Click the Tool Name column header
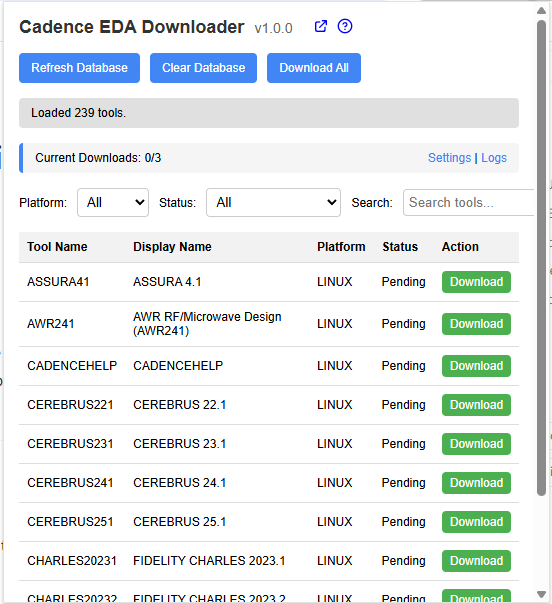The image size is (552, 604). point(57,247)
